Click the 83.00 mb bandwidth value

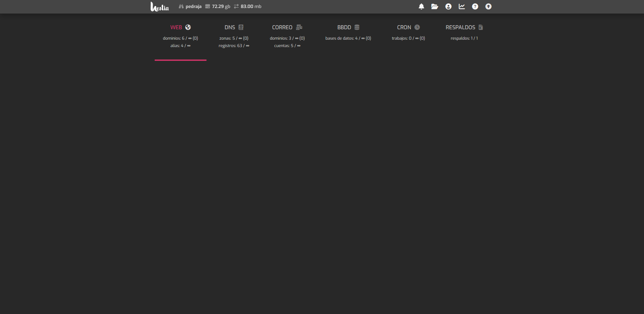point(251,6)
